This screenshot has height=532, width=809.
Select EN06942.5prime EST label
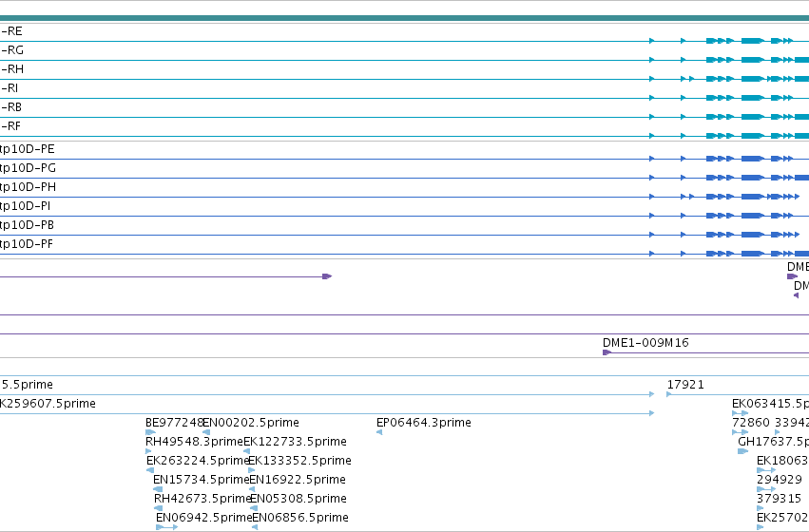(204, 518)
